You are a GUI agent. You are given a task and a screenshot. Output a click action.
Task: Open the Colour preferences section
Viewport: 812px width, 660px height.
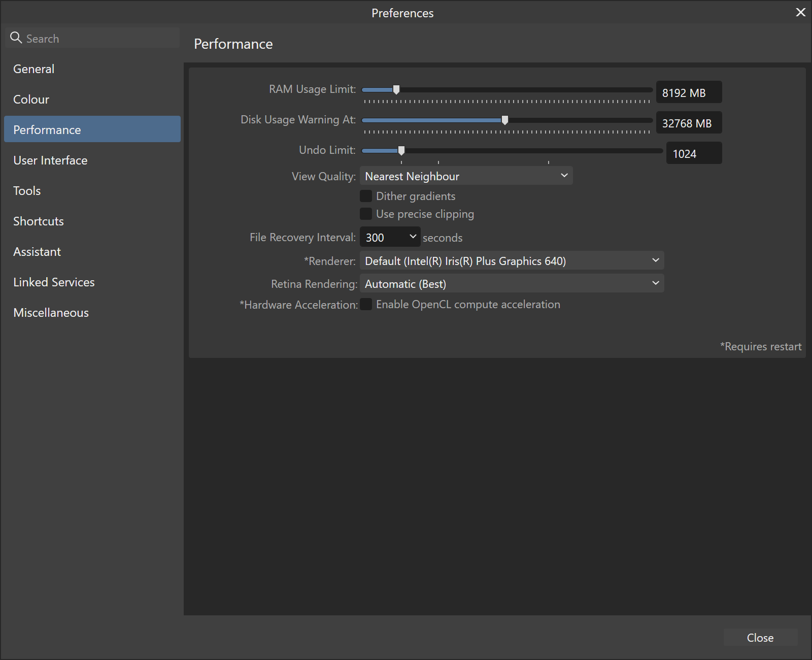pos(92,100)
